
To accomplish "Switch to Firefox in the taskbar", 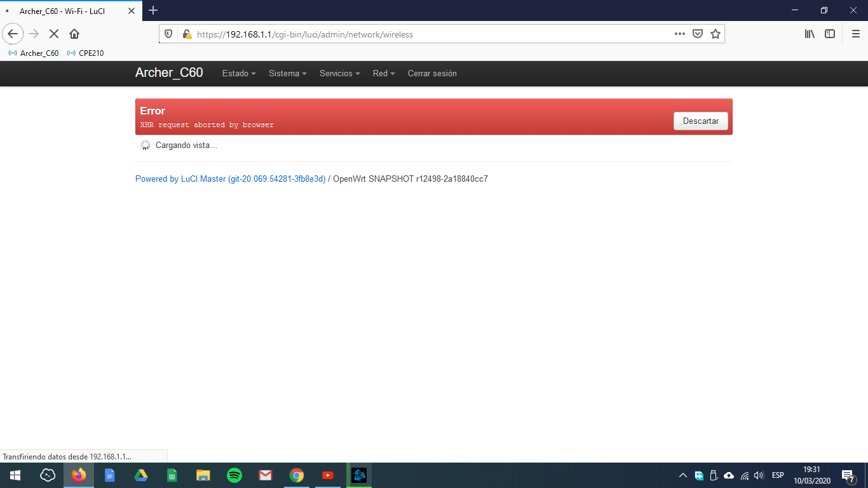I will tap(79, 475).
